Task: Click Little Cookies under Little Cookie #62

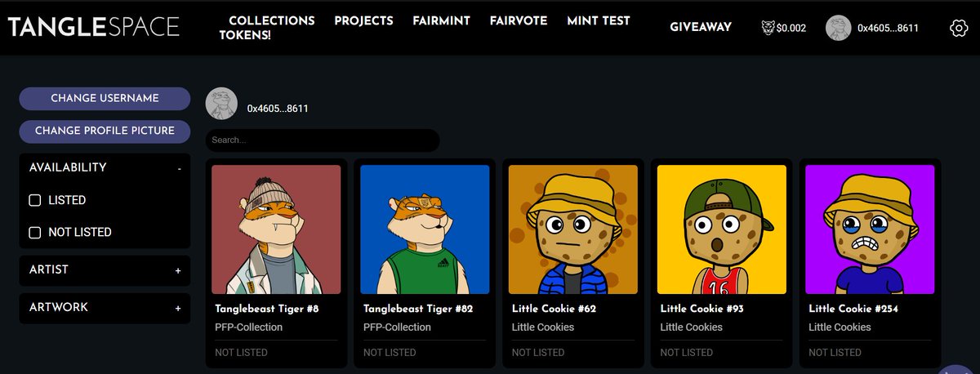Action: [x=543, y=327]
